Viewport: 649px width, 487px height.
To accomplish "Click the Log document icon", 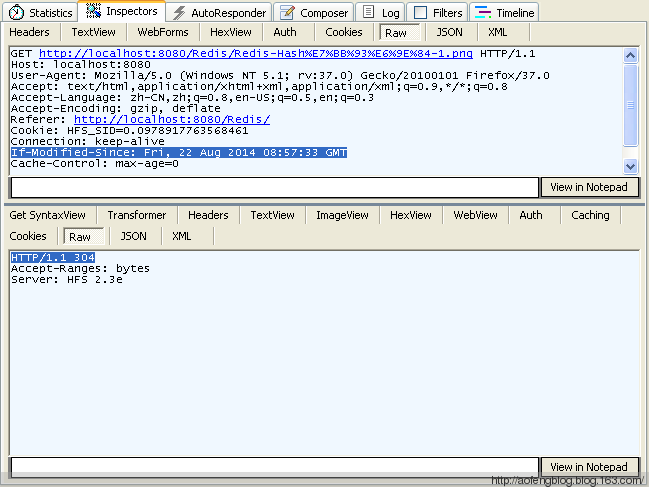I will pos(368,13).
